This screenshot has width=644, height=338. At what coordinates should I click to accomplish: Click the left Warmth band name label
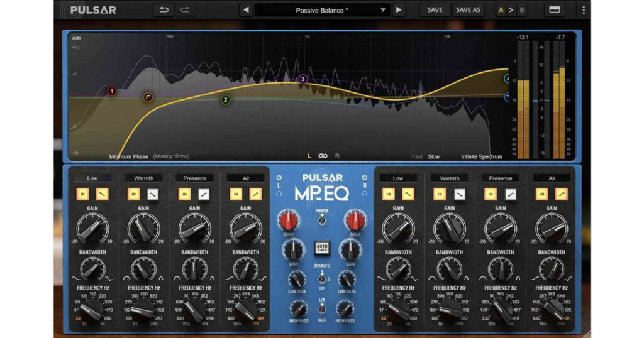[143, 178]
